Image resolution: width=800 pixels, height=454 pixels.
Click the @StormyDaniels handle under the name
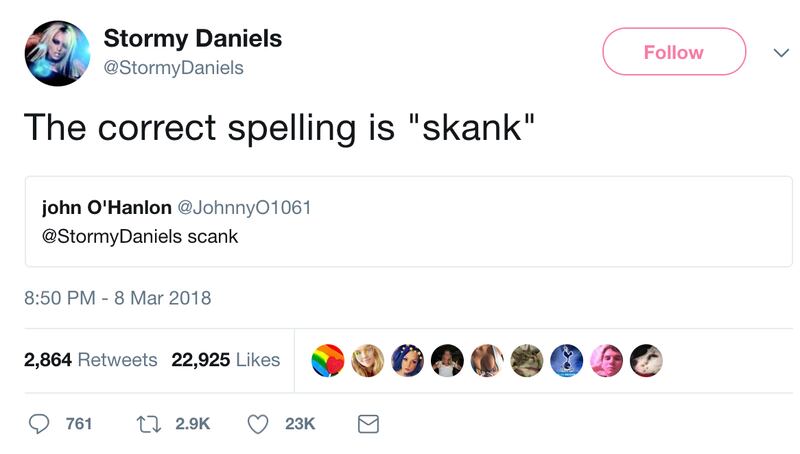tap(173, 68)
